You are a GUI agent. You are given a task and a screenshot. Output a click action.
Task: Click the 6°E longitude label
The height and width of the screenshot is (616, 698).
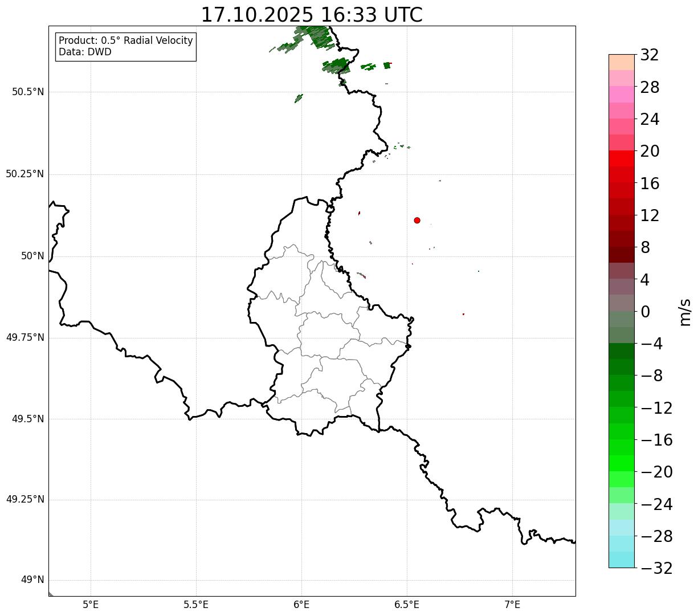pyautogui.click(x=301, y=605)
